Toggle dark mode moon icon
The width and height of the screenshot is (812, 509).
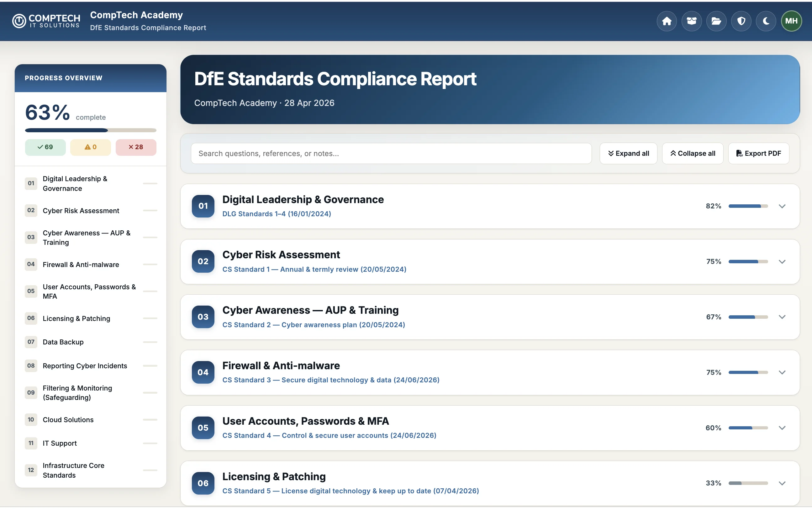[766, 21]
